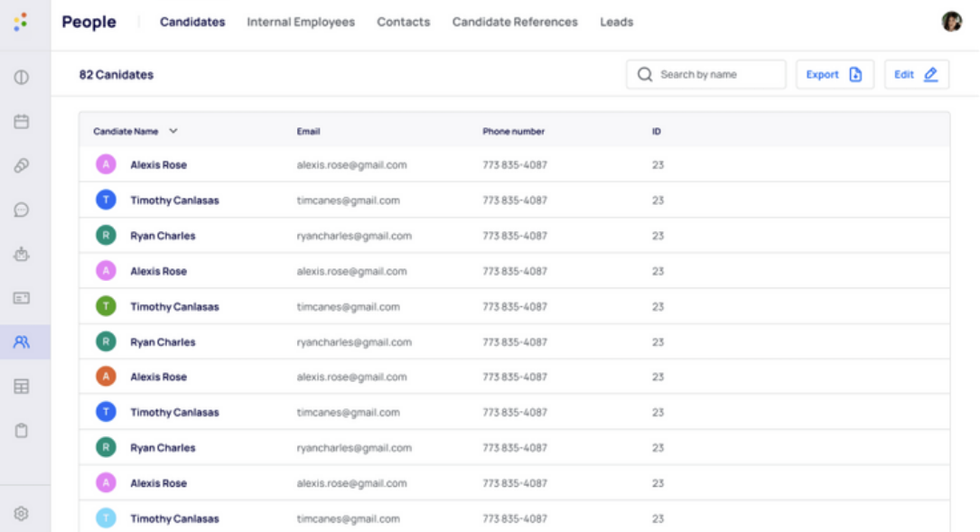Click the ID card sidebar icon
980x532 pixels.
[x=22, y=298]
